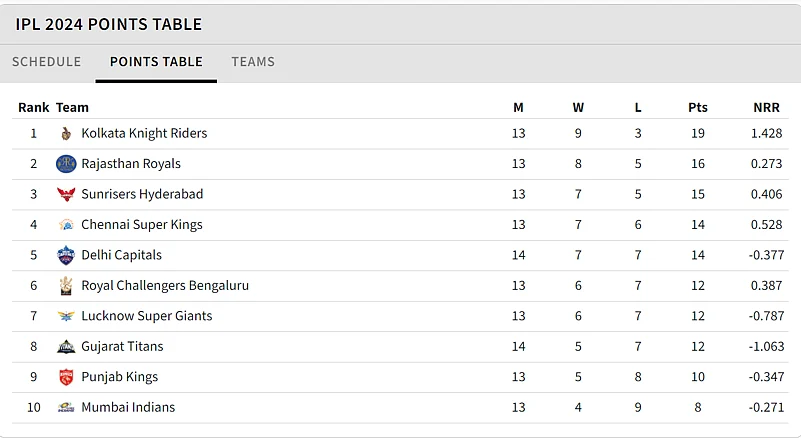The width and height of the screenshot is (801, 438).
Task: Click the Royal Challengers Bengaluru logo
Action: (x=66, y=286)
